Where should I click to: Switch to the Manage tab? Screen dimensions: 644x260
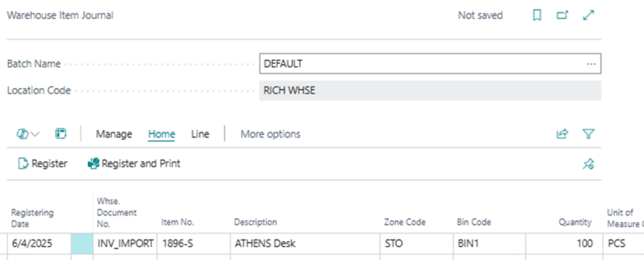tap(114, 134)
